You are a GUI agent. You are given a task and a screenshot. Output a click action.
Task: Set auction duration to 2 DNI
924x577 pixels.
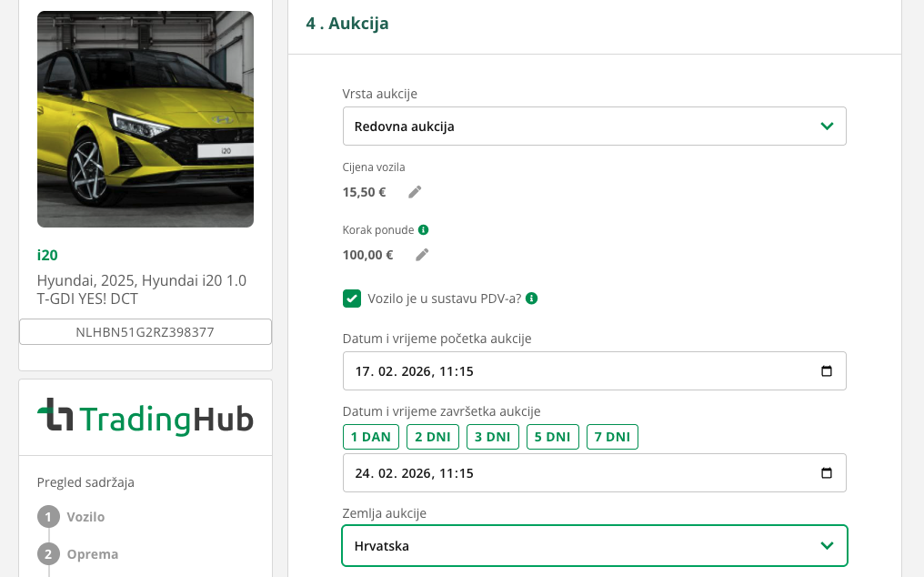pos(433,437)
